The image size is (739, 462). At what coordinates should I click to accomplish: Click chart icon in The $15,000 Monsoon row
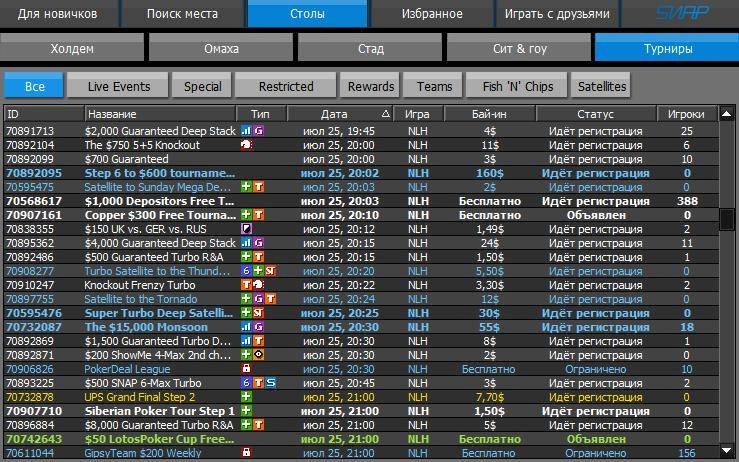click(x=246, y=326)
